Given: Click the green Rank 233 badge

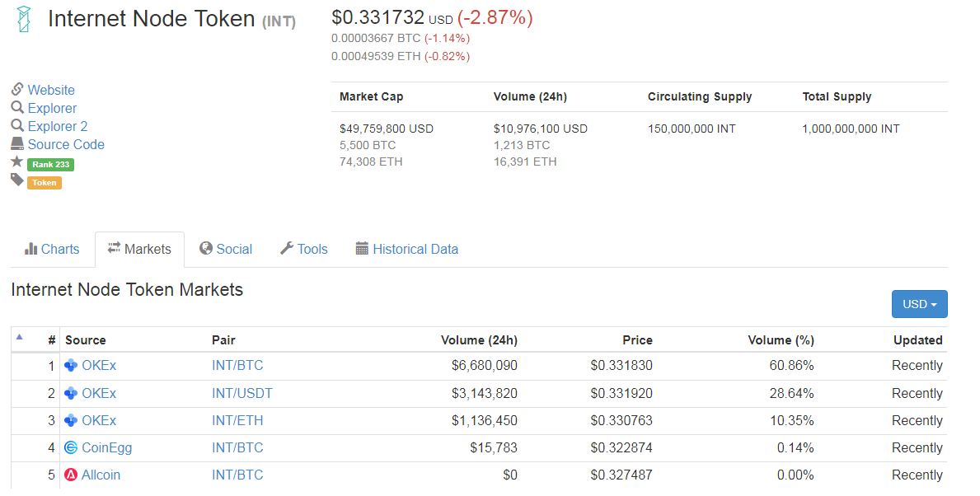Looking at the screenshot, I should (50, 164).
